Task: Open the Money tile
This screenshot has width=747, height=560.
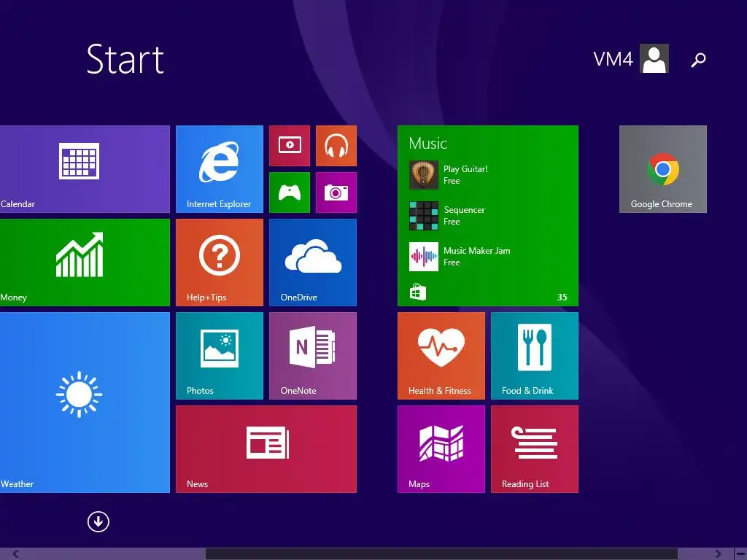Action: coord(85,262)
